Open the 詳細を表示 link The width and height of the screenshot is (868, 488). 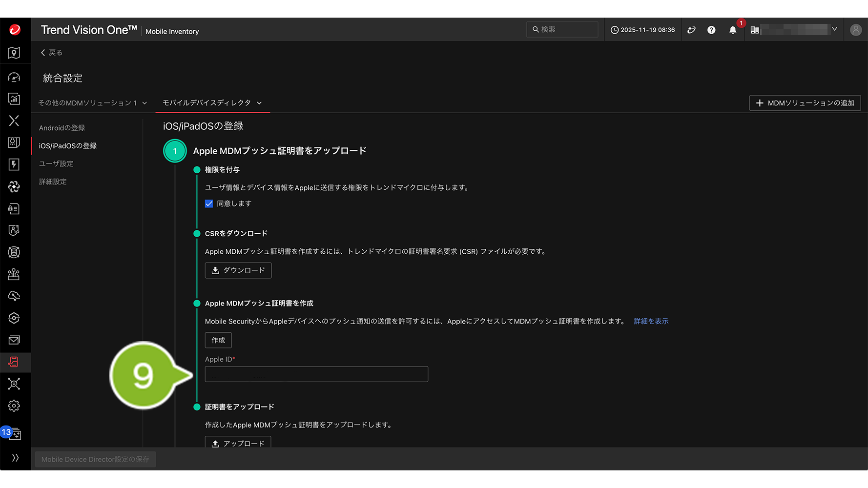coord(651,322)
